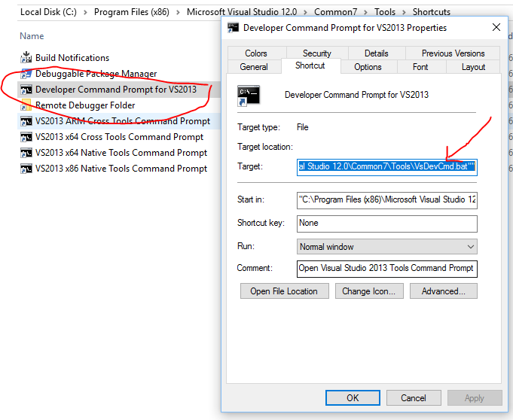
Task: Click the Start in input field
Action: tap(387, 200)
